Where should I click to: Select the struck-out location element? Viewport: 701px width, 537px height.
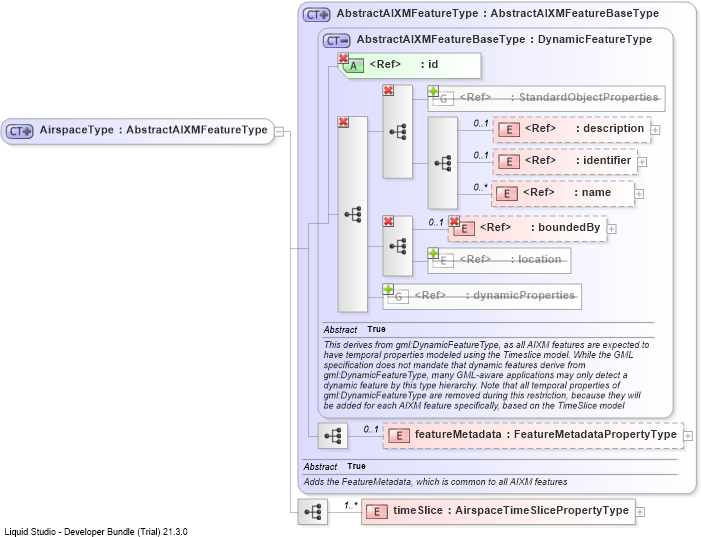(x=499, y=261)
